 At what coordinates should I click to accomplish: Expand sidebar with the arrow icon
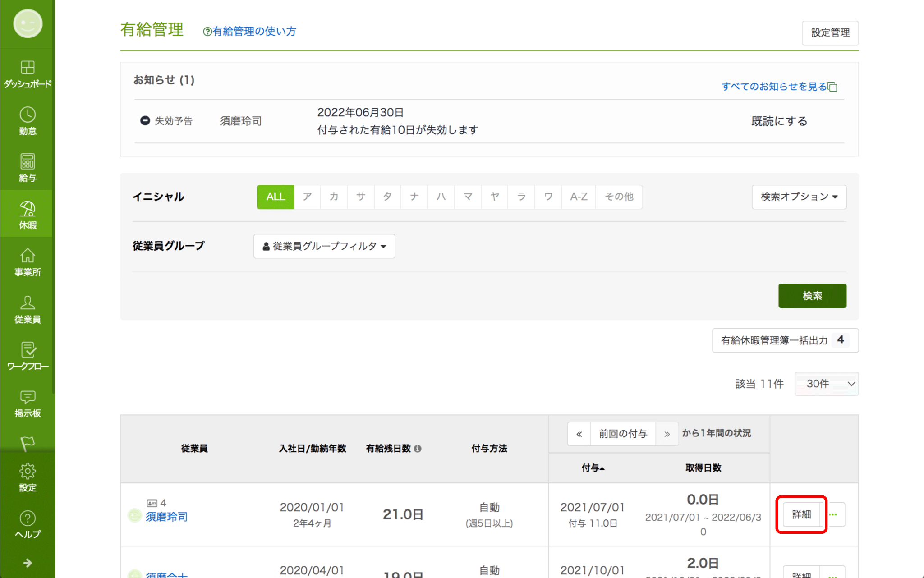point(28,563)
